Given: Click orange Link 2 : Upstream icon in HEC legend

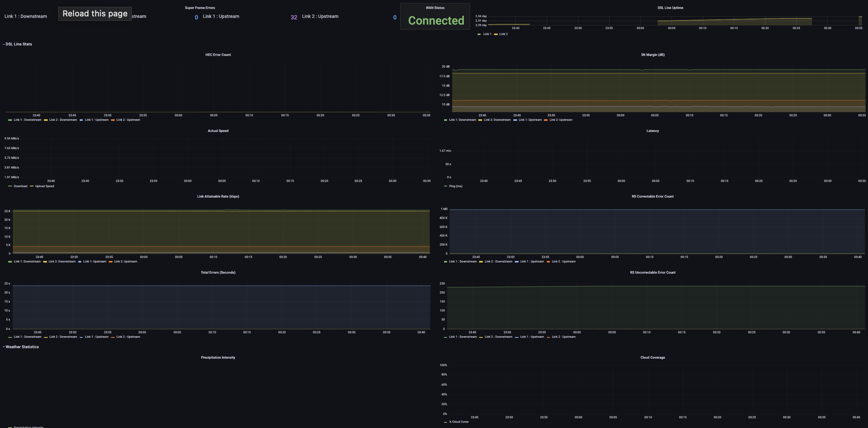Looking at the screenshot, I should click(113, 120).
